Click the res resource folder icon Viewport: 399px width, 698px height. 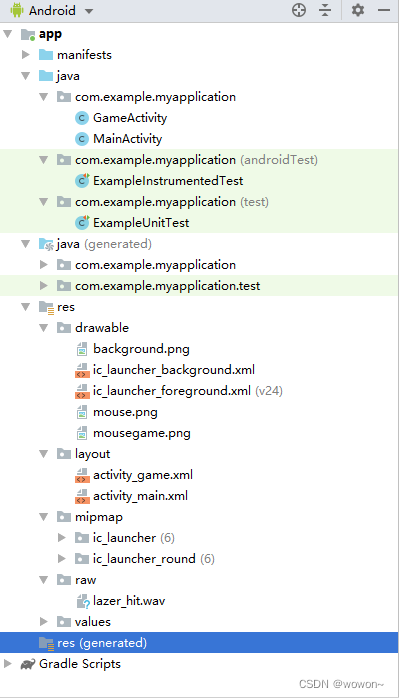pyautogui.click(x=46, y=308)
